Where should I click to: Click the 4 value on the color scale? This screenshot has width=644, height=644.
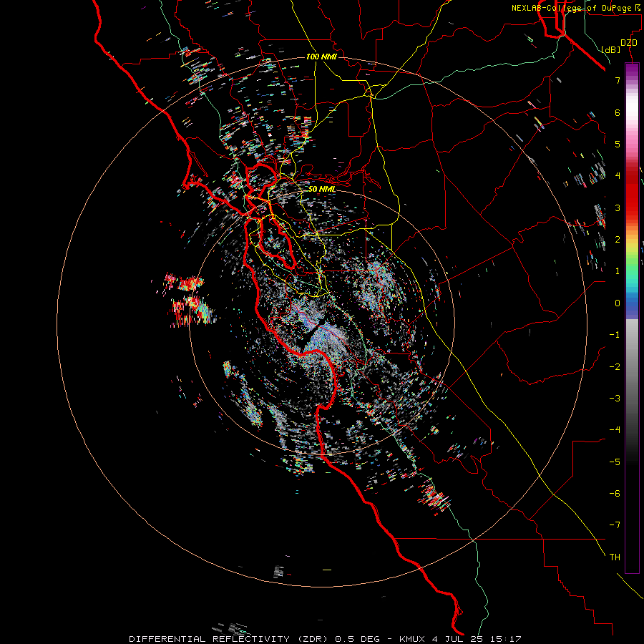pyautogui.click(x=618, y=176)
